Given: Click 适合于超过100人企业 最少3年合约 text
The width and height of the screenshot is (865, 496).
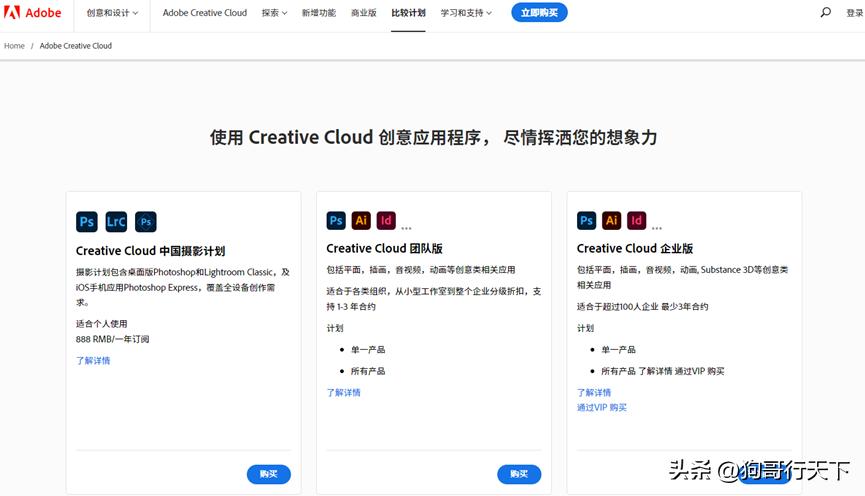Looking at the screenshot, I should [643, 306].
